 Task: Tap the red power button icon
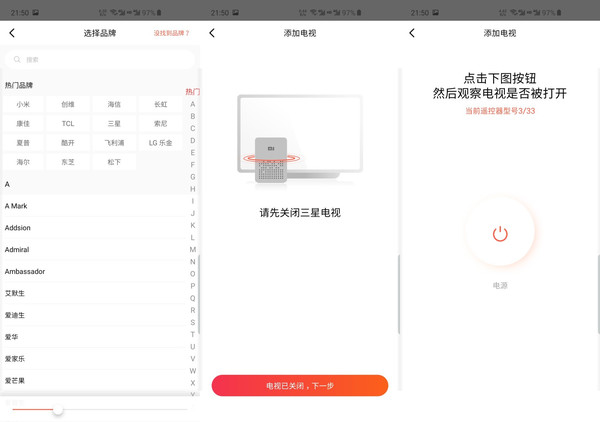click(x=500, y=234)
